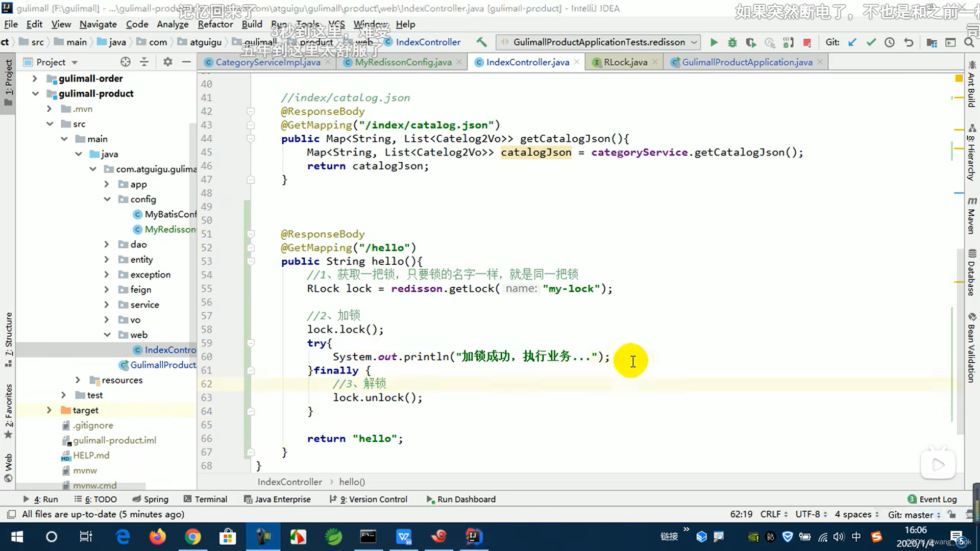Toggle read-only lock icon in status bar

[952, 514]
